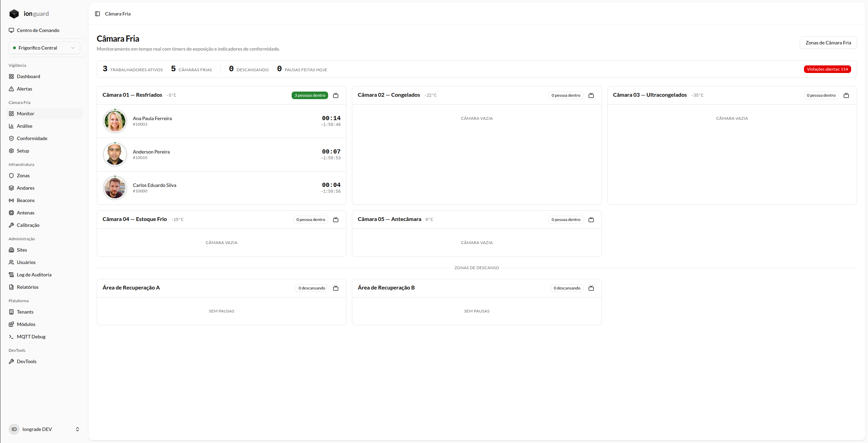Click the Beacons signal icon
Image resolution: width=868 pixels, height=443 pixels.
coord(11,200)
